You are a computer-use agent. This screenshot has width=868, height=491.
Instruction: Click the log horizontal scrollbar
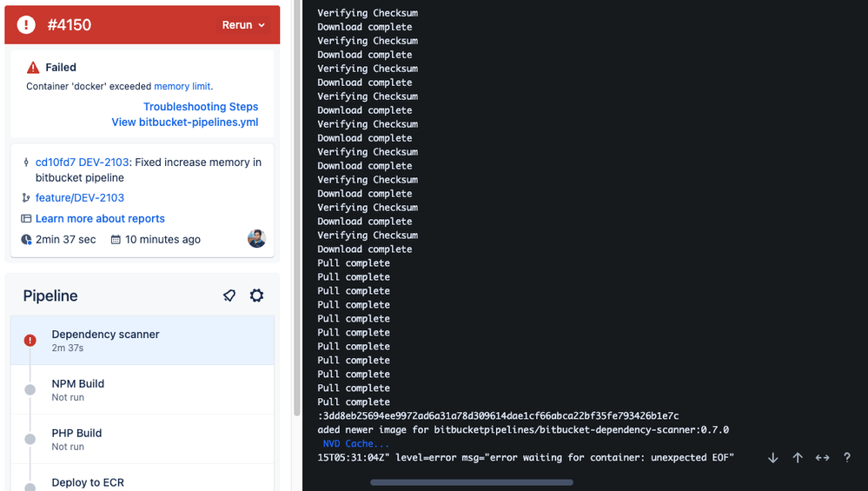[472, 482]
